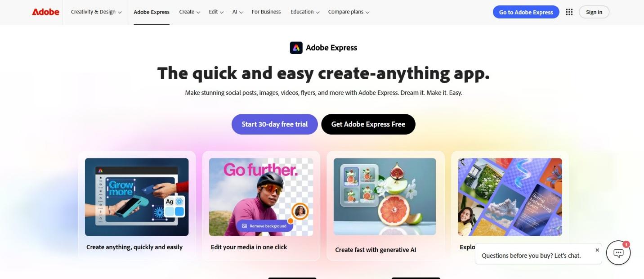Open the chat bubble icon

[618, 253]
